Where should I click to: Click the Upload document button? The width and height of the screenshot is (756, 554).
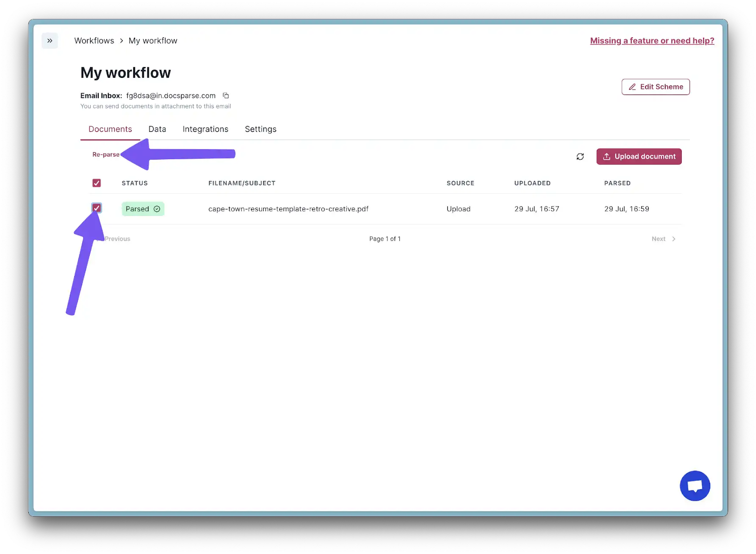click(639, 156)
